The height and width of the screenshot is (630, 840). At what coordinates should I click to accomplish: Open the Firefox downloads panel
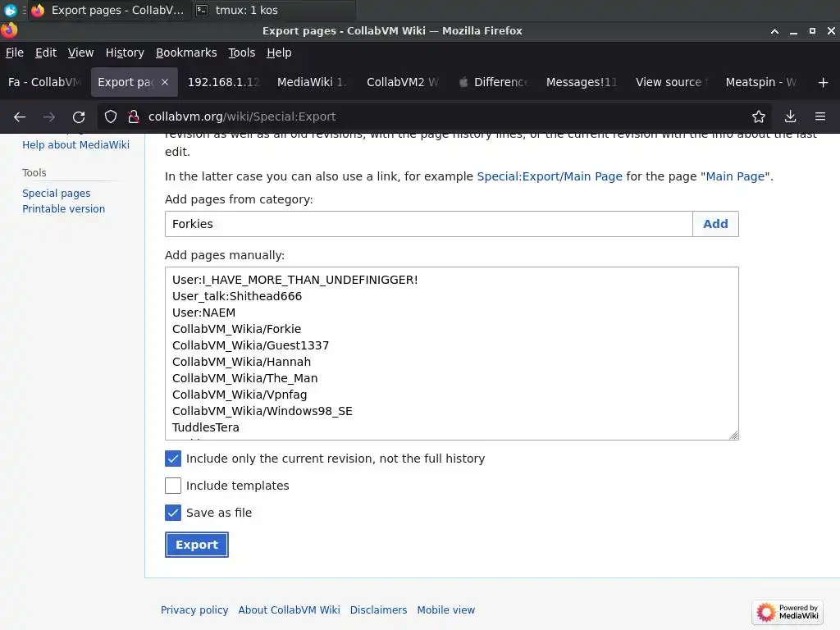[790, 116]
